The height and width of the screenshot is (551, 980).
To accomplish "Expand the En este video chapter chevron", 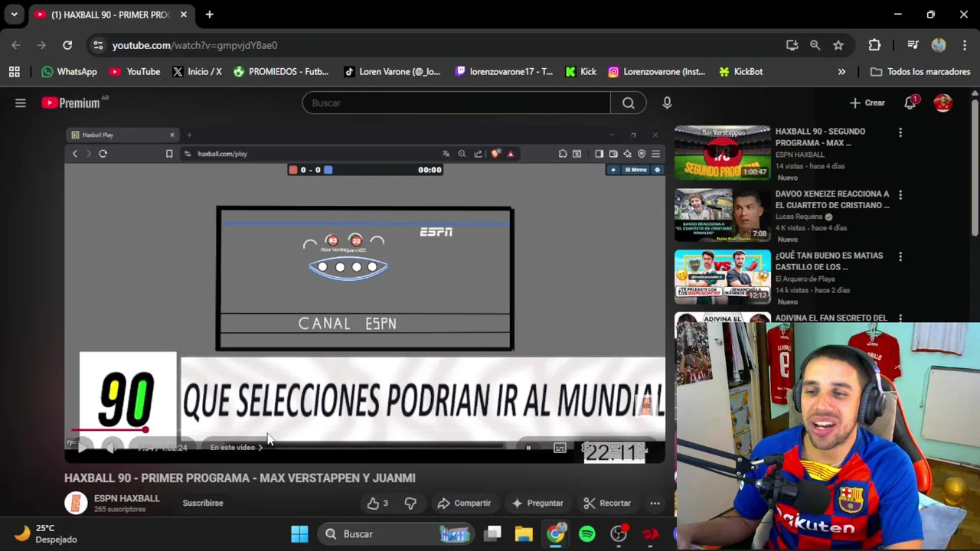I will coord(260,448).
